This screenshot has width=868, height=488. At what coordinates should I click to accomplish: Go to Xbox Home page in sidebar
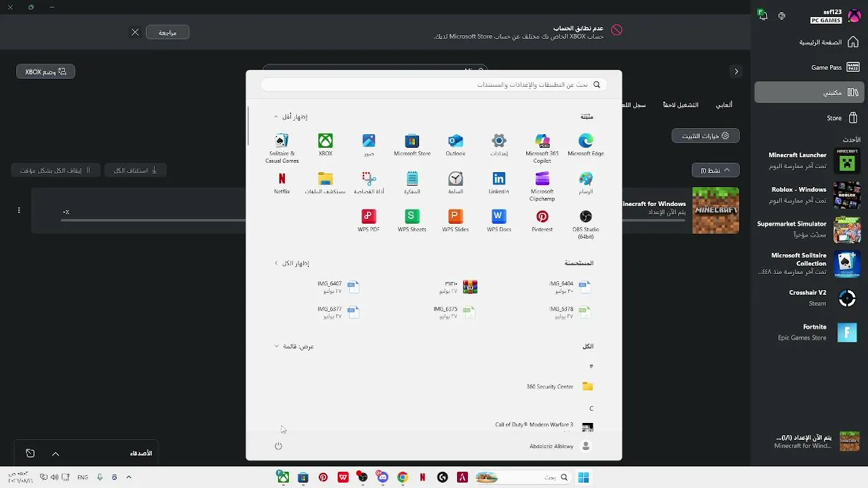pos(809,42)
